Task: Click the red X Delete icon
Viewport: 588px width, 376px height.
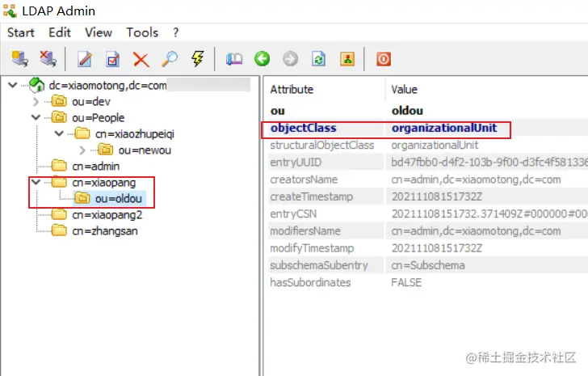Action: coord(141,60)
